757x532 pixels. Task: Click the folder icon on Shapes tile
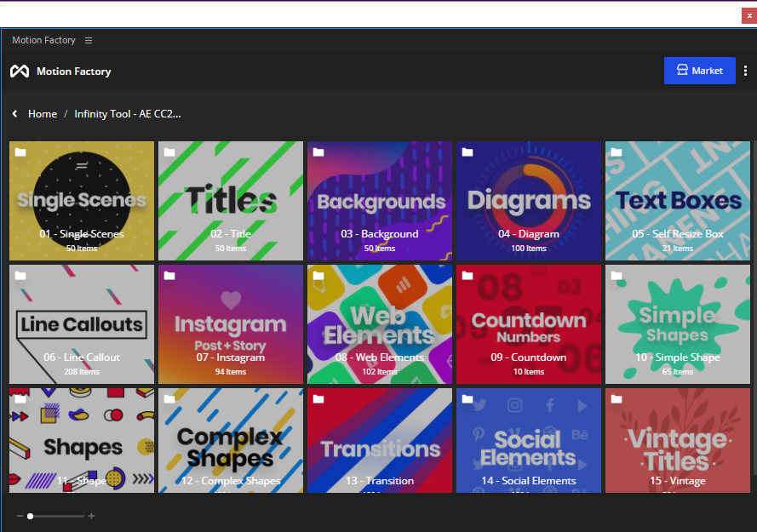tap(20, 399)
